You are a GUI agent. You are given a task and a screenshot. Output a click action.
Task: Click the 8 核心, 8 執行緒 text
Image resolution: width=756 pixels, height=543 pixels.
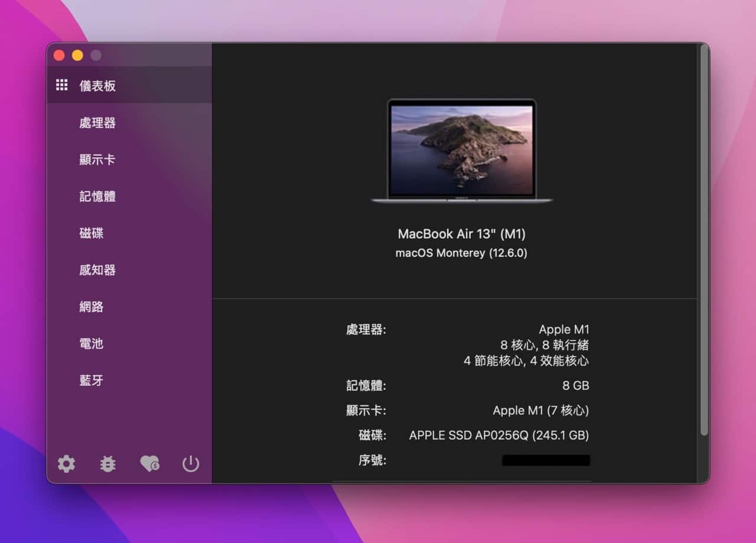coord(545,345)
